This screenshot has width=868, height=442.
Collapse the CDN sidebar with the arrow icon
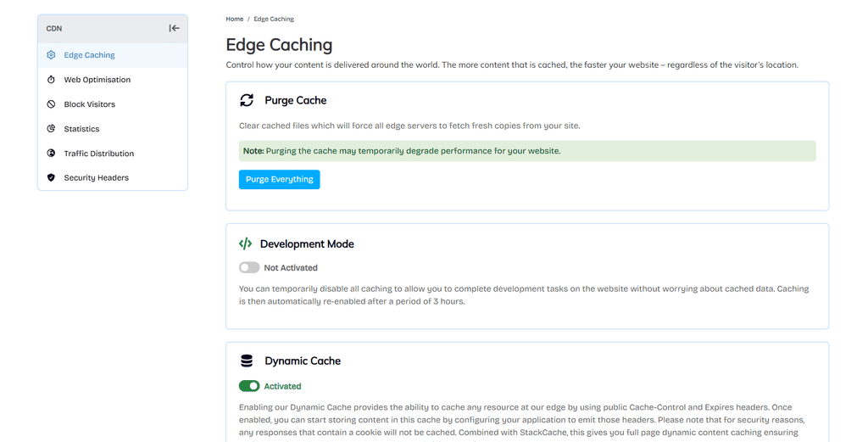tap(174, 28)
